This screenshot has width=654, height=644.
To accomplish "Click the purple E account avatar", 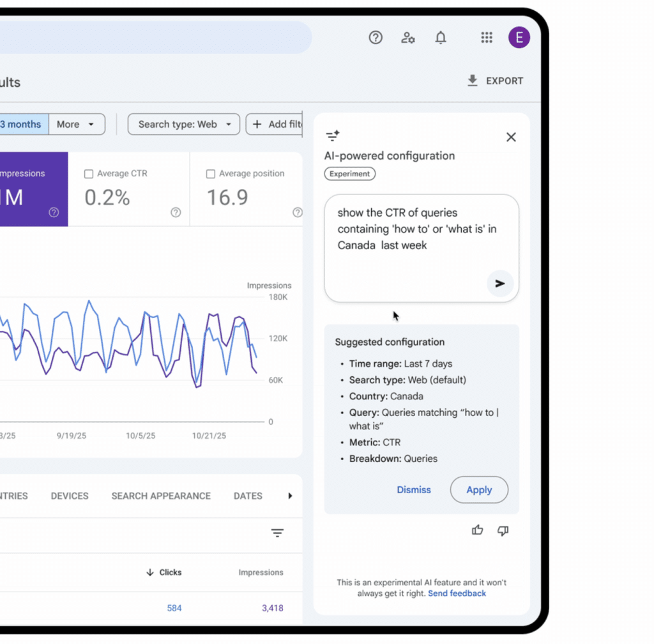I will click(519, 38).
